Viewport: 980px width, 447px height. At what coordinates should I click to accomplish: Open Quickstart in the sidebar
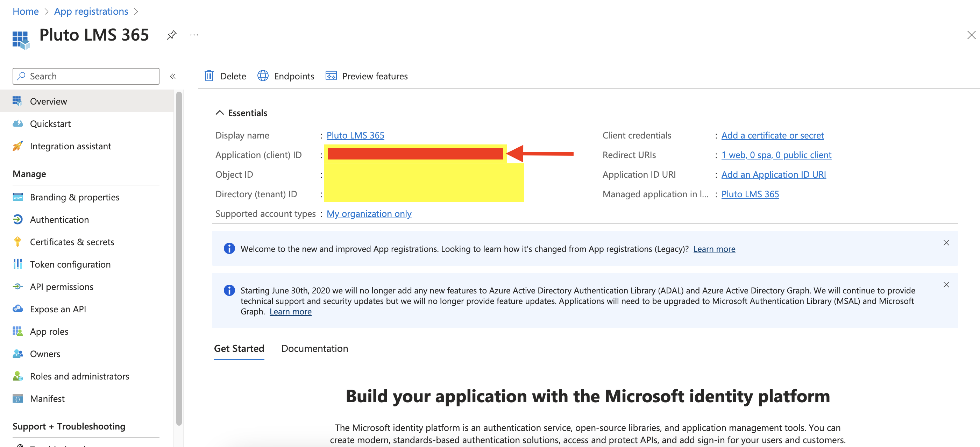click(x=87, y=123)
